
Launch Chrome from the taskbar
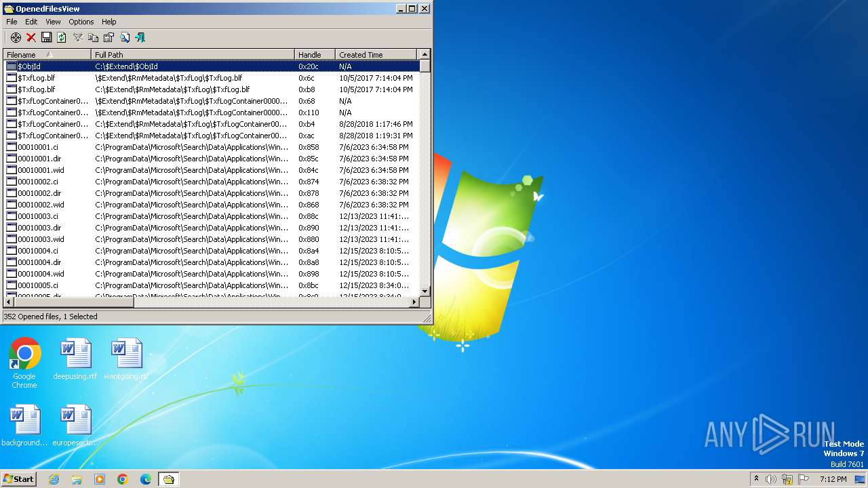pyautogui.click(x=123, y=479)
